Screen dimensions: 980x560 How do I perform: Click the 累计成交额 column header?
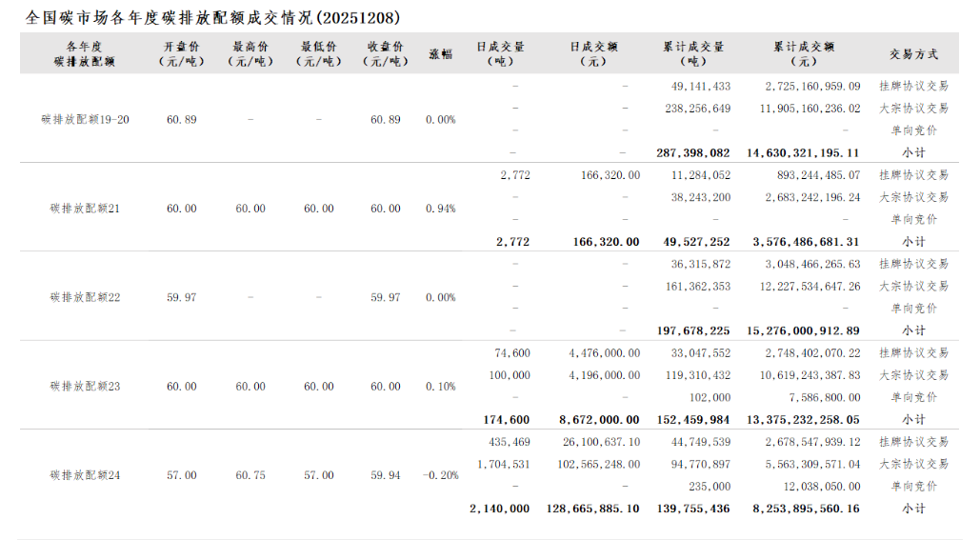point(804,53)
